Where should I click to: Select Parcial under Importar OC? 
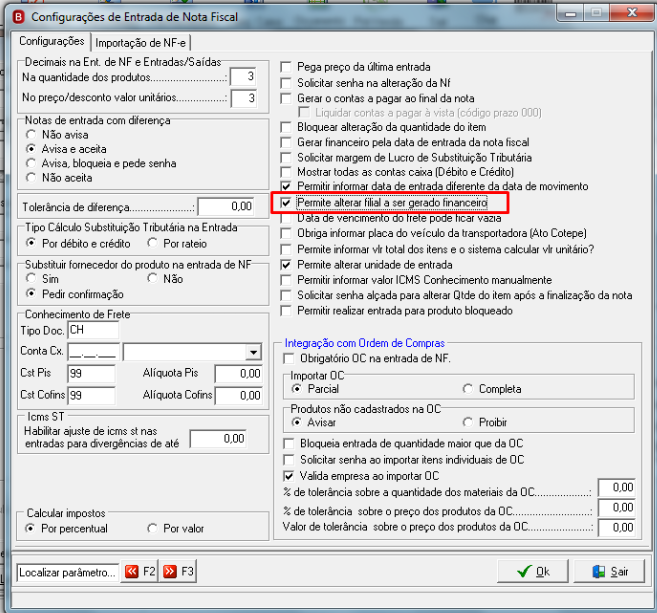(296, 389)
